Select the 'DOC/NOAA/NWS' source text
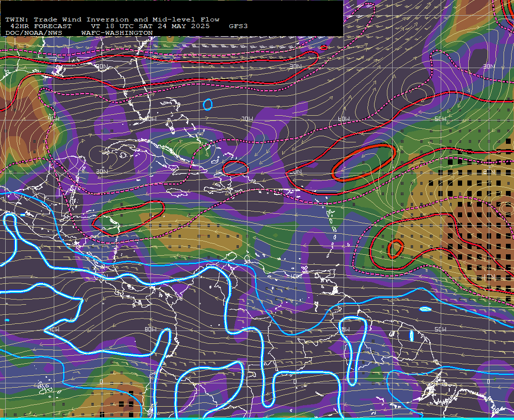Image resolution: width=514 pixels, height=420 pixels. pos(34,33)
